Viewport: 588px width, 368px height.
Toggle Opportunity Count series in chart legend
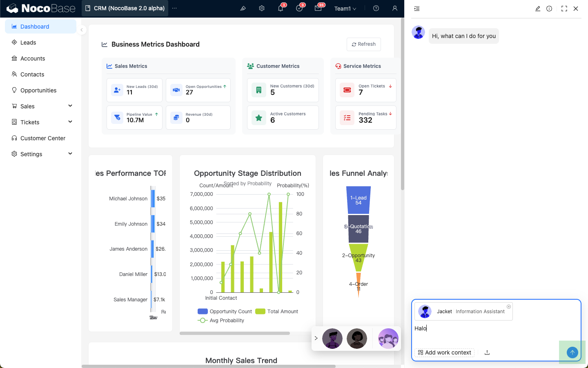point(225,312)
